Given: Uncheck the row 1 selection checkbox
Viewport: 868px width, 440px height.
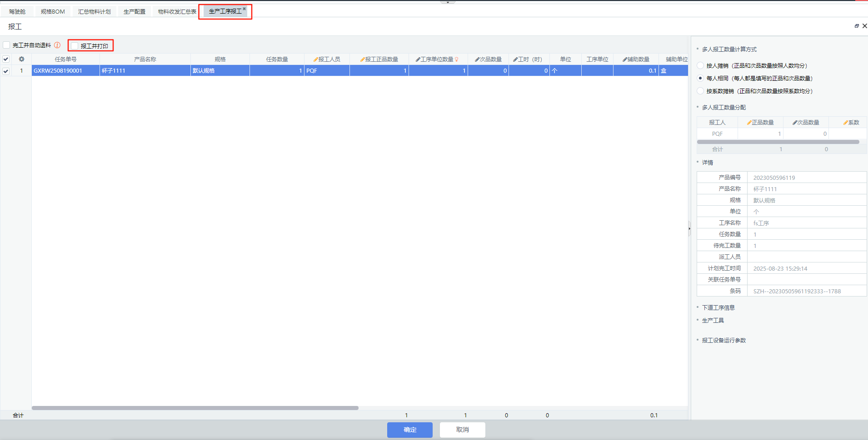Looking at the screenshot, I should click(6, 71).
